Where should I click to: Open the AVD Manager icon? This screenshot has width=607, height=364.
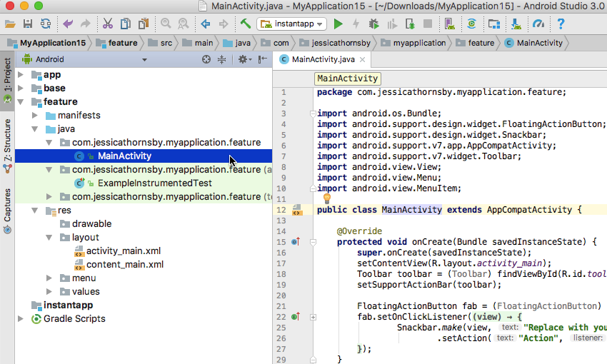click(x=450, y=24)
